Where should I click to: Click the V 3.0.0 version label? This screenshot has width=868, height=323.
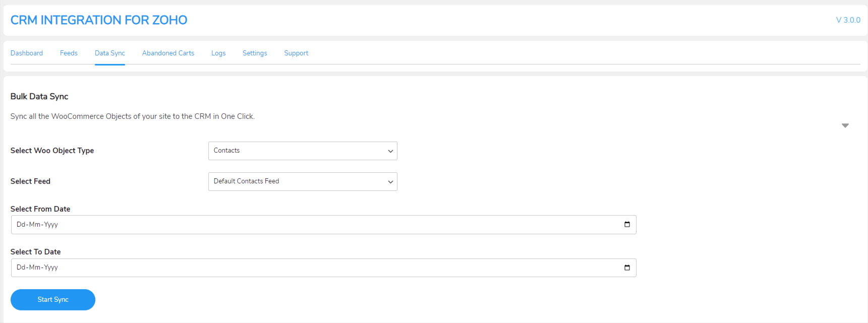(x=848, y=20)
